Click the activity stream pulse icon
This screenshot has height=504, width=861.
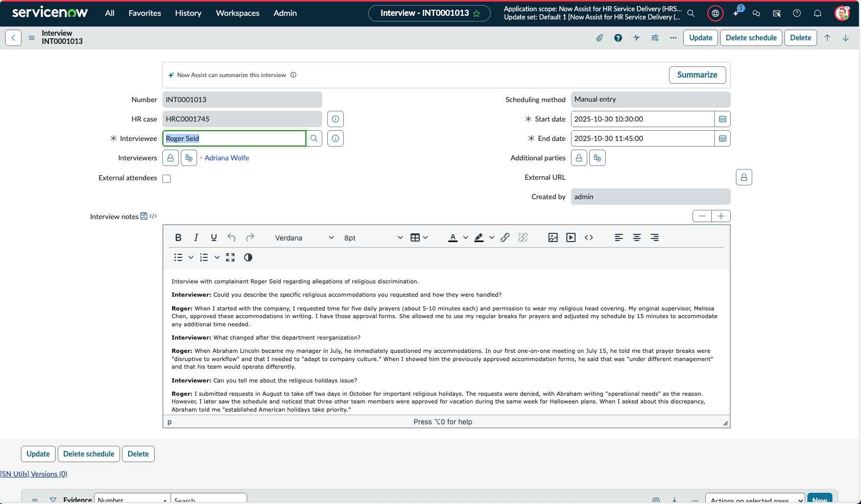click(636, 38)
